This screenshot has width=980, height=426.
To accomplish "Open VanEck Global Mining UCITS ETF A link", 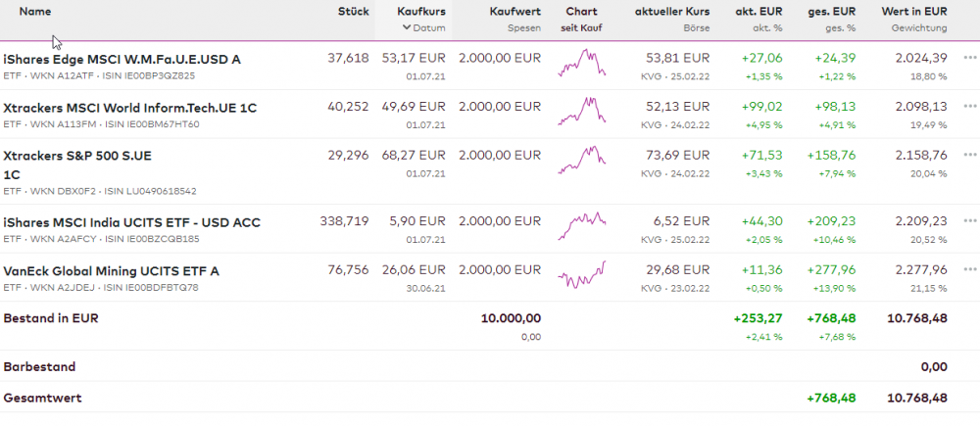I will coord(112,271).
